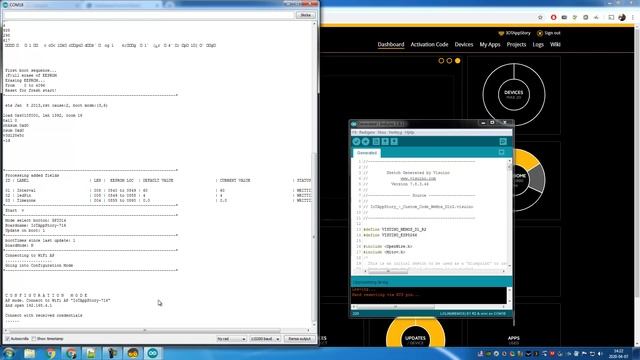
Task: Select the Generated sketch tab
Action: (x=367, y=153)
